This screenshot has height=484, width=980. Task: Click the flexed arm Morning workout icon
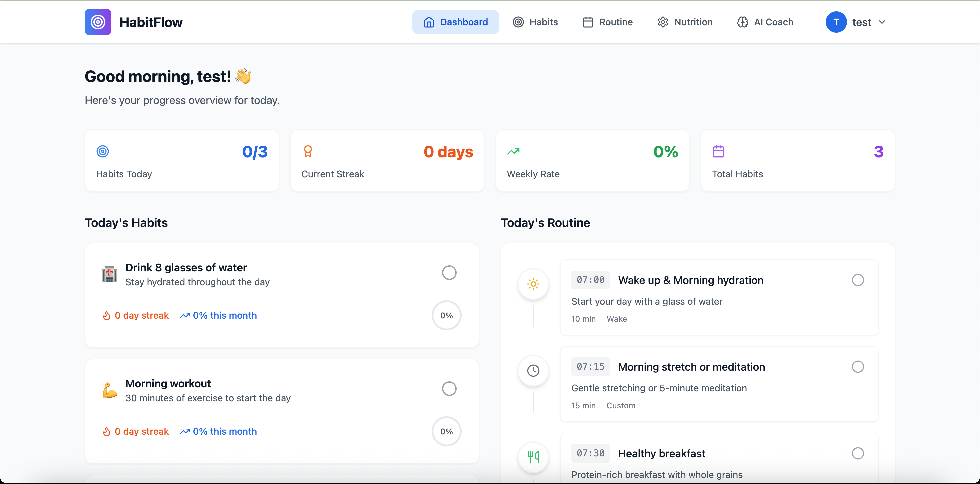tap(110, 390)
